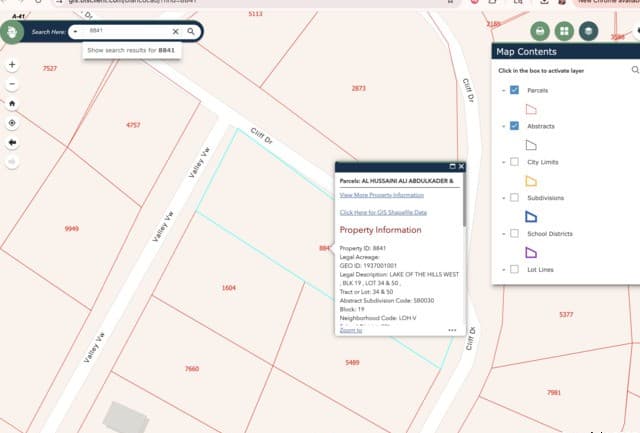Return map to home extent
640x433 pixels.
point(12,104)
